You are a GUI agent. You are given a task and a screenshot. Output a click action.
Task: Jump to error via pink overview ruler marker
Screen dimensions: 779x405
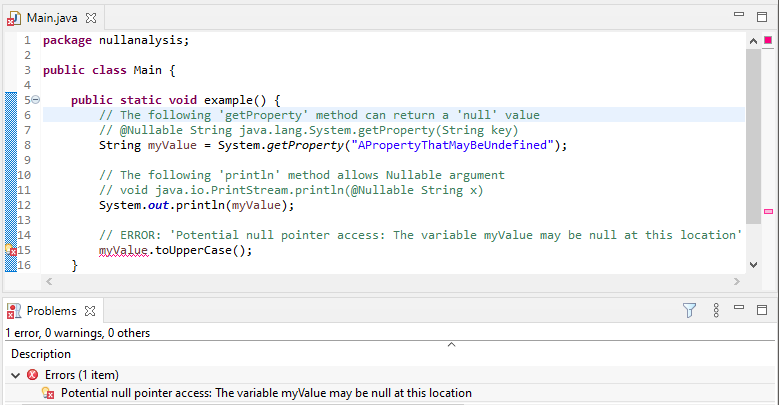click(768, 212)
